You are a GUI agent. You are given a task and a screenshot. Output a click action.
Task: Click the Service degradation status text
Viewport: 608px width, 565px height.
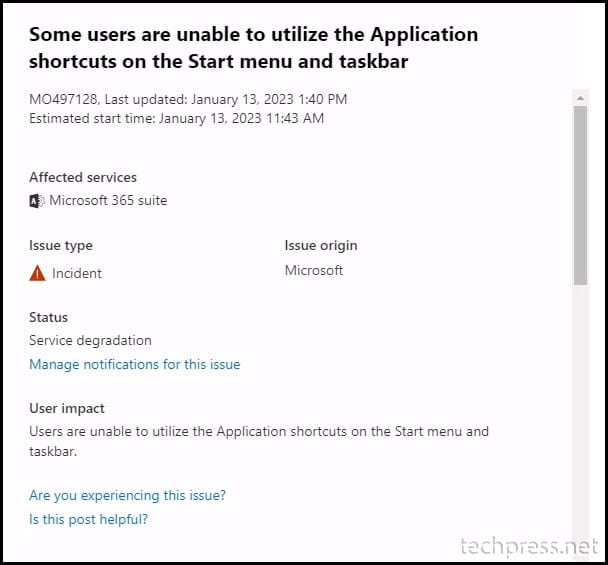coord(90,340)
